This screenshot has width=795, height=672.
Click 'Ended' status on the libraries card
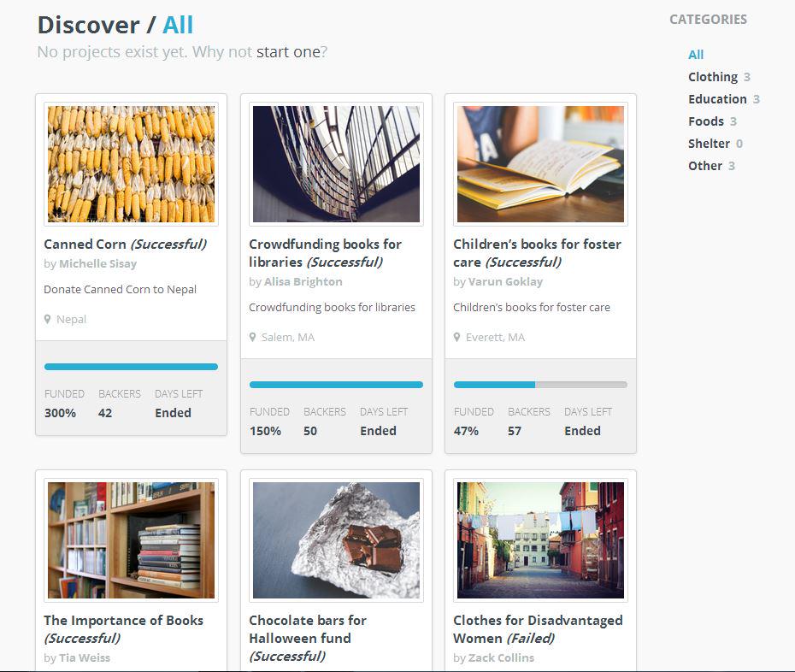[378, 431]
